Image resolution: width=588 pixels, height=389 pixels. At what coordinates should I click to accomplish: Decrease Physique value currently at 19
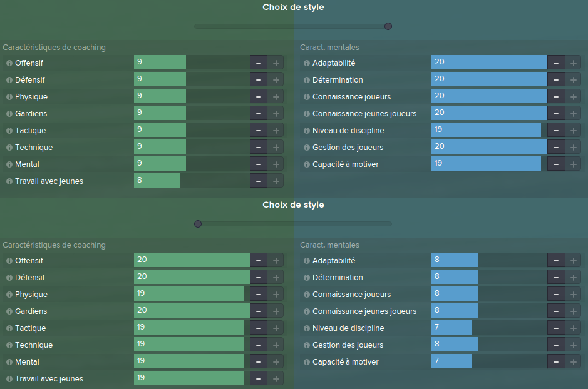[259, 295]
